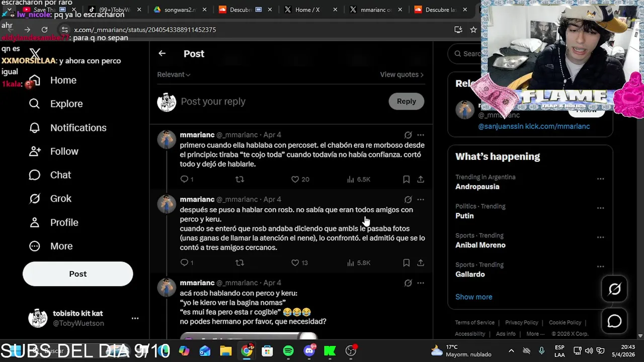Viewport: 644px width, 362px height.
Task: Like the tweet with 13 likes
Action: 295,262
